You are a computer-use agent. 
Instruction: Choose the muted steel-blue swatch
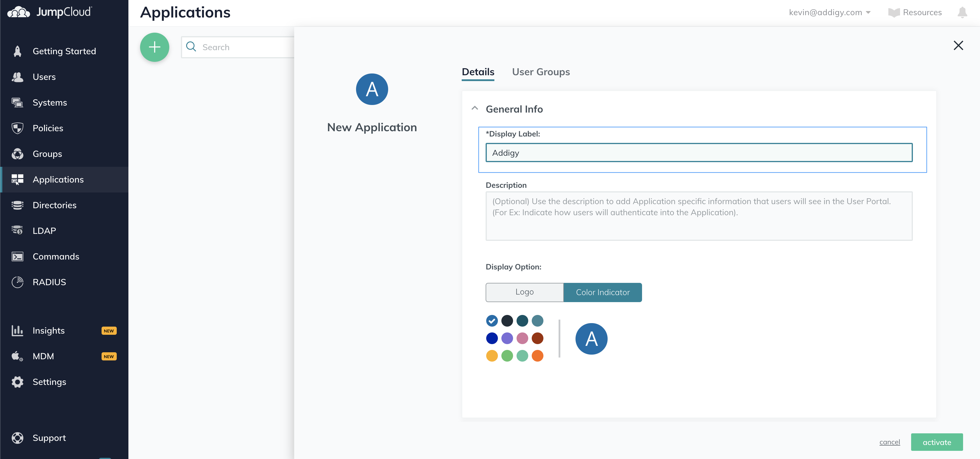(537, 320)
